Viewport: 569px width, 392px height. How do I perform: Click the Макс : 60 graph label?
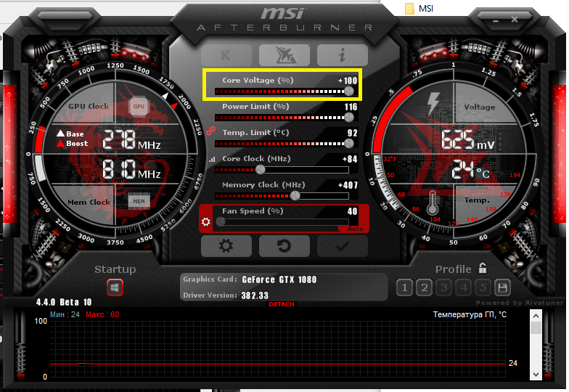(102, 315)
